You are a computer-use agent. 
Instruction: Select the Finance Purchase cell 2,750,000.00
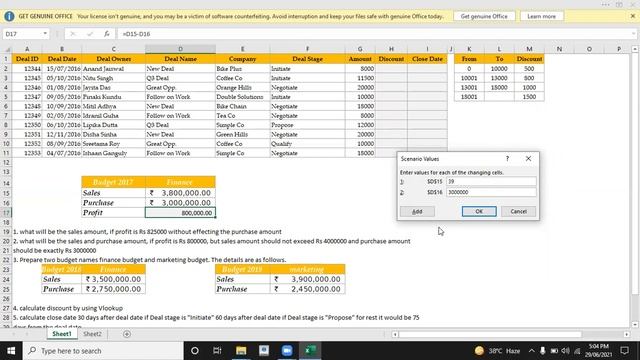point(114,289)
